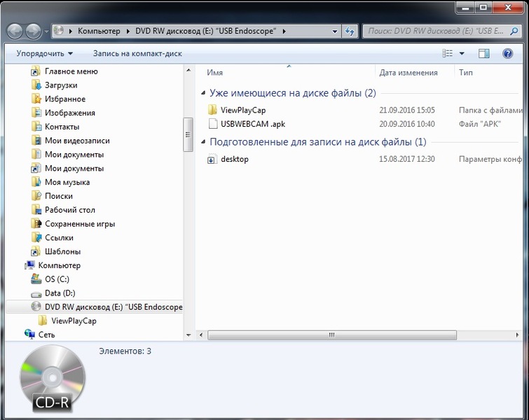The width and height of the screenshot is (529, 420).
Task: Click the search field for the DVD drive
Action: [x=434, y=31]
